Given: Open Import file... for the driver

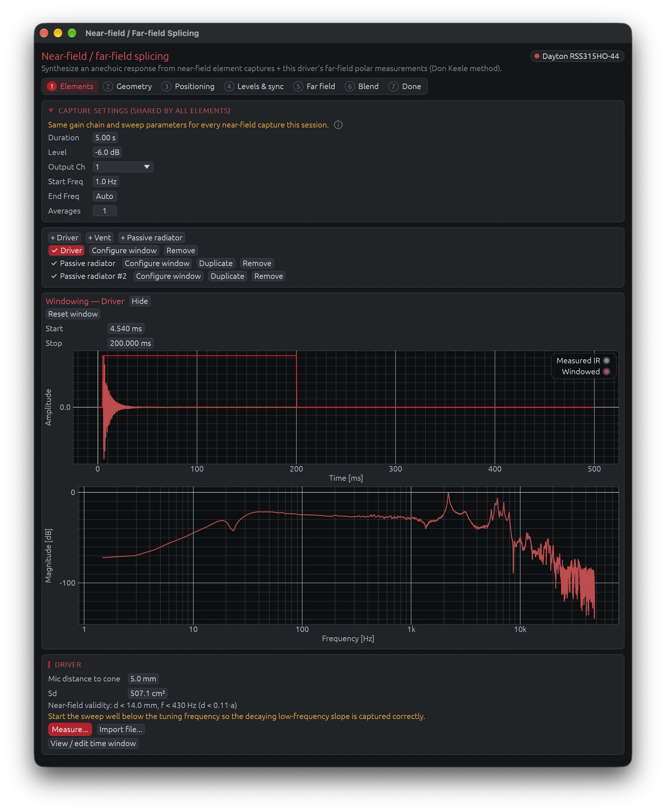Looking at the screenshot, I should [x=121, y=730].
